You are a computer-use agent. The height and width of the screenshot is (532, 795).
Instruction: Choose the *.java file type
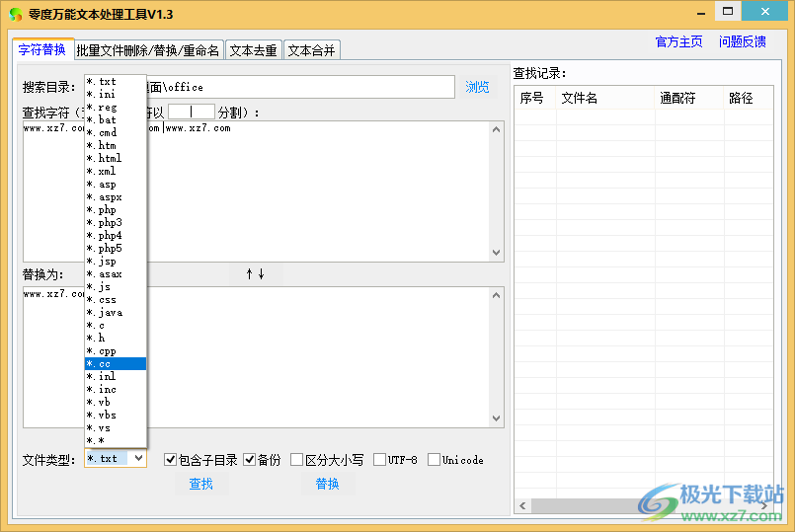click(x=116, y=312)
